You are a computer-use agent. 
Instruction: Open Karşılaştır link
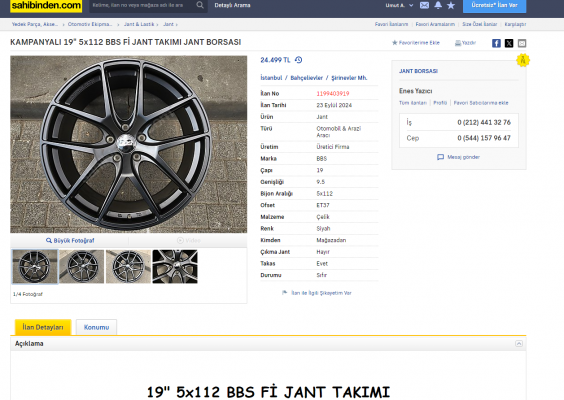(515, 24)
